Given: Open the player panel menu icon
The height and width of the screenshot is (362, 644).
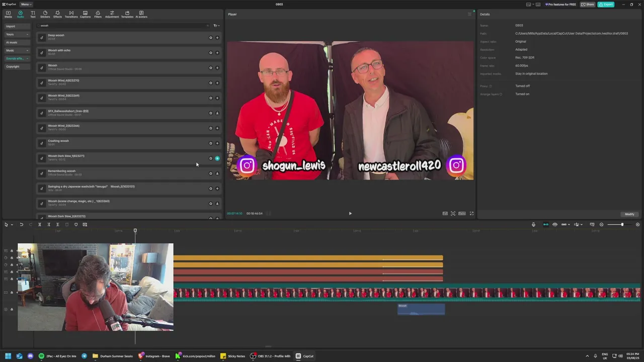Looking at the screenshot, I should coord(469,14).
